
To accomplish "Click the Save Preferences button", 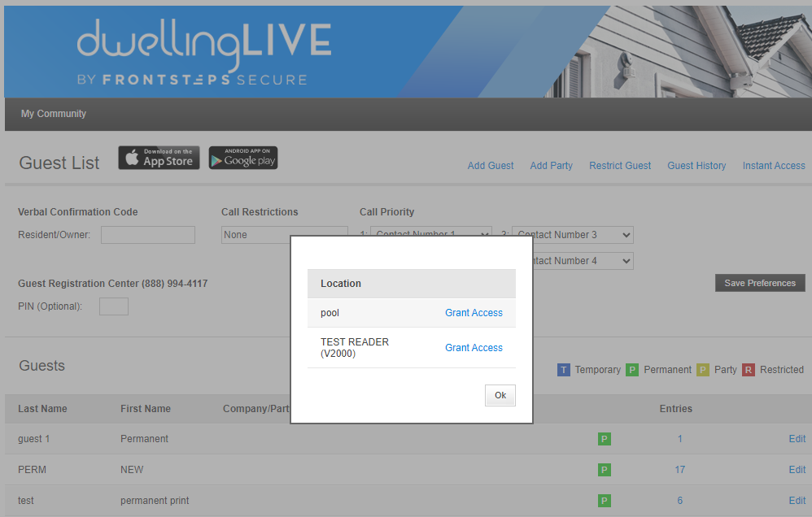I will click(x=760, y=283).
